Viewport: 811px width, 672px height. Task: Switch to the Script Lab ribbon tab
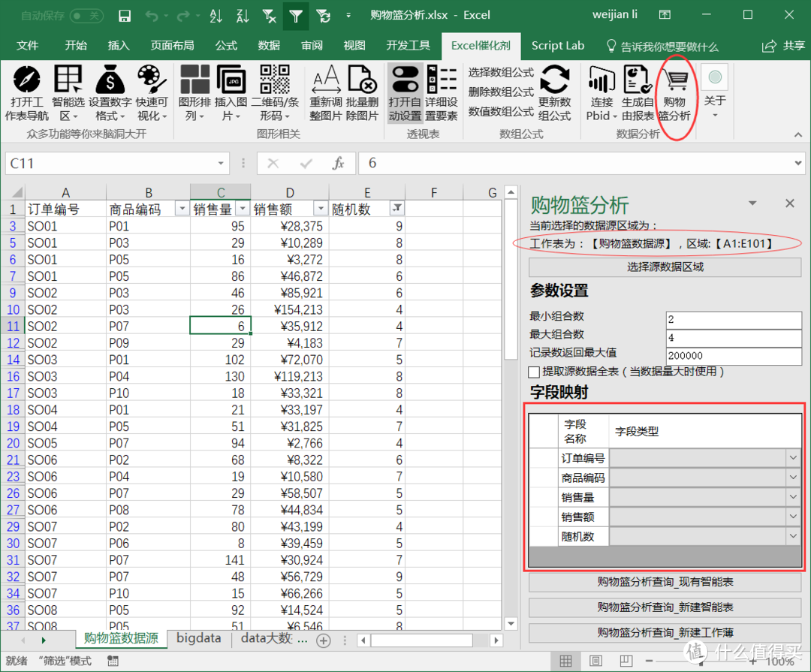[558, 46]
